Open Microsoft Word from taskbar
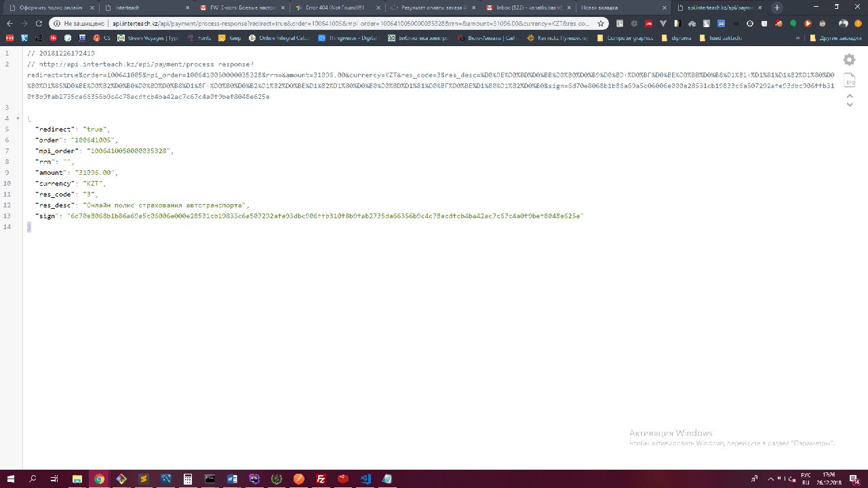The image size is (868, 488). coord(233,479)
